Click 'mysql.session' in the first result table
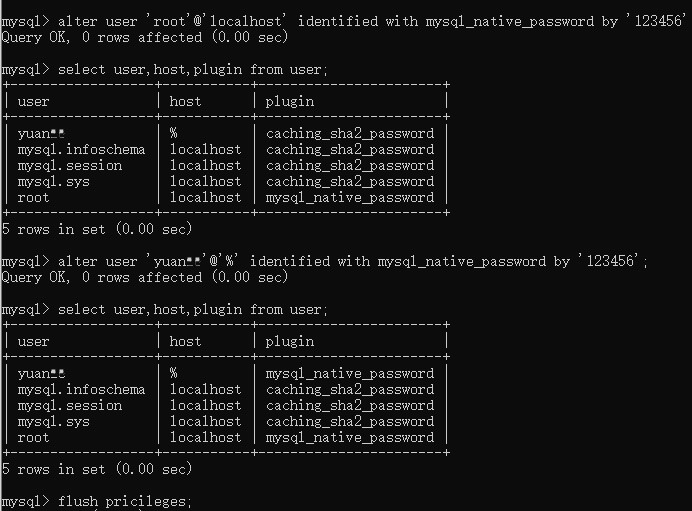This screenshot has height=511, width=692. tap(70, 165)
